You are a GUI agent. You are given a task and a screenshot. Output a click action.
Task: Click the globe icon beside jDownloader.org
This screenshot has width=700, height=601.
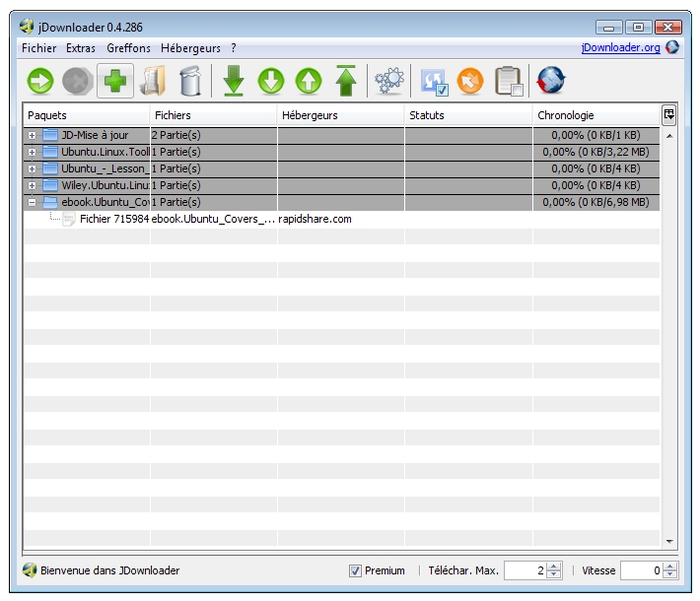pyautogui.click(x=672, y=47)
